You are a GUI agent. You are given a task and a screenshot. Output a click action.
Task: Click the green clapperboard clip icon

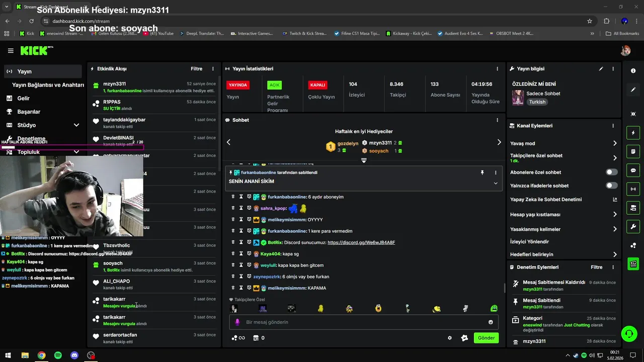pyautogui.click(x=633, y=263)
